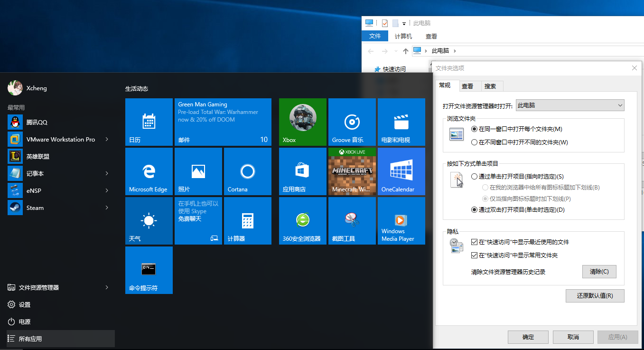
Task: Open the Cortana tile
Action: point(248,171)
